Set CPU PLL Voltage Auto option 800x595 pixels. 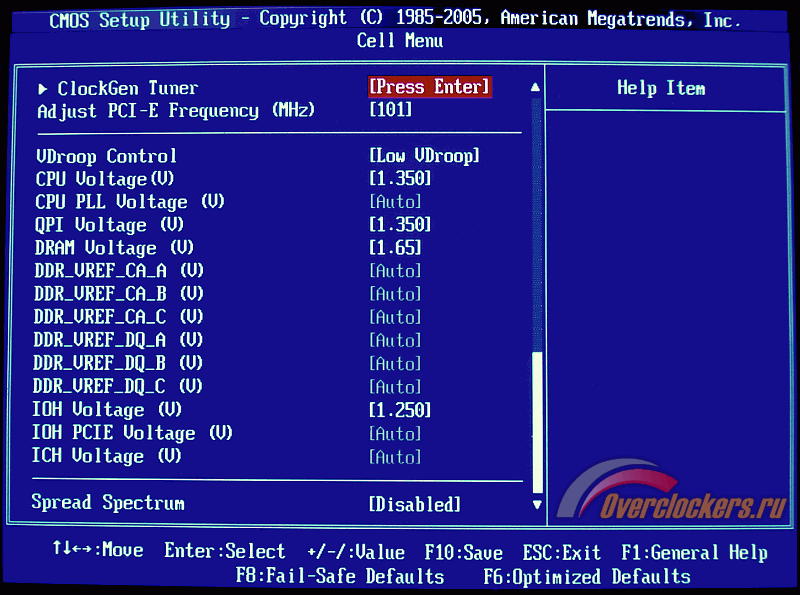tap(395, 202)
